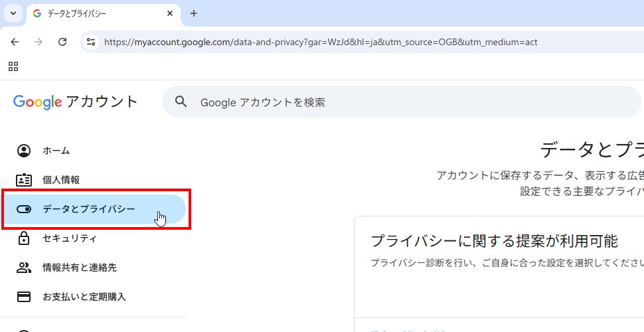Open ホーム in the sidebar
Screen dimensions: 644x332
point(94,151)
